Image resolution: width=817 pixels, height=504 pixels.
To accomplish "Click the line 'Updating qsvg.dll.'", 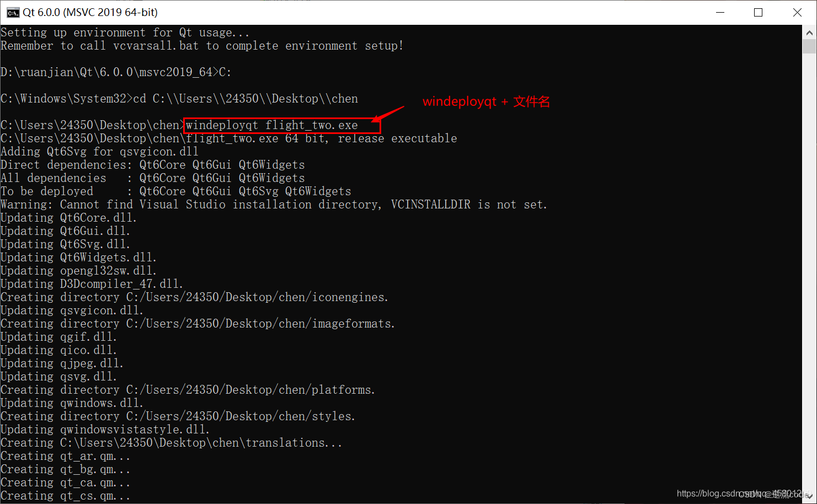I will pos(58,377).
